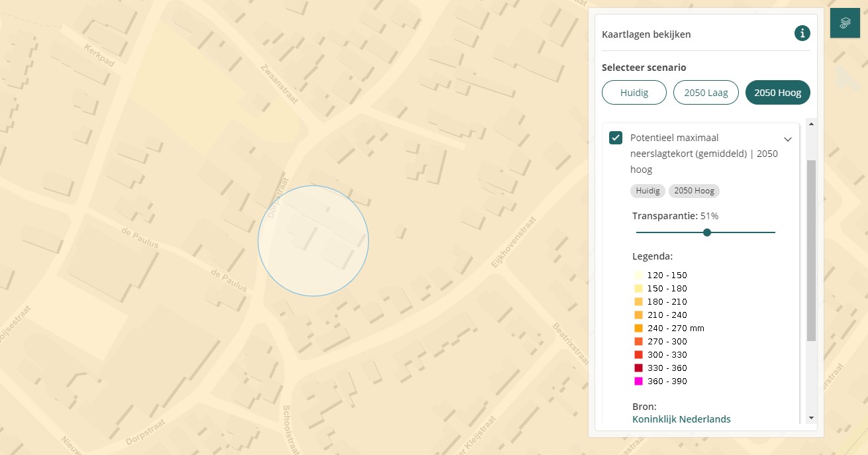The image size is (868, 455).
Task: Click the 330 - 360 legend swatch
Action: click(638, 368)
